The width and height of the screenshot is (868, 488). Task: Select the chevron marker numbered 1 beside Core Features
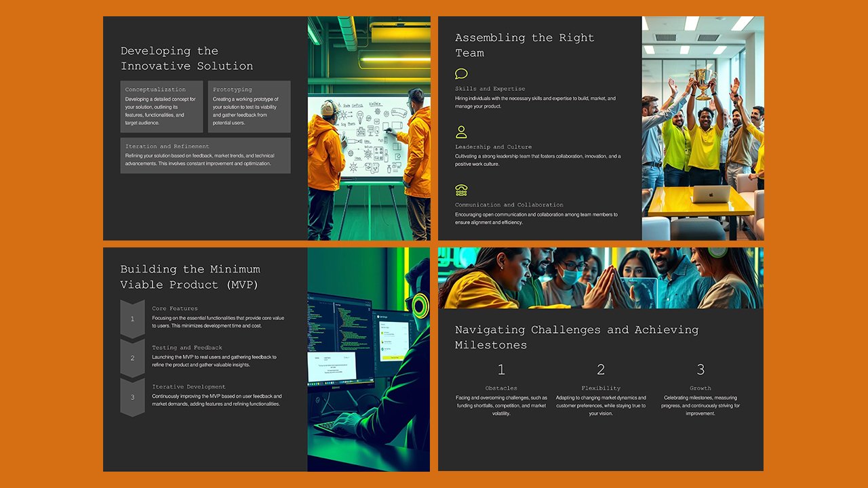coord(131,319)
